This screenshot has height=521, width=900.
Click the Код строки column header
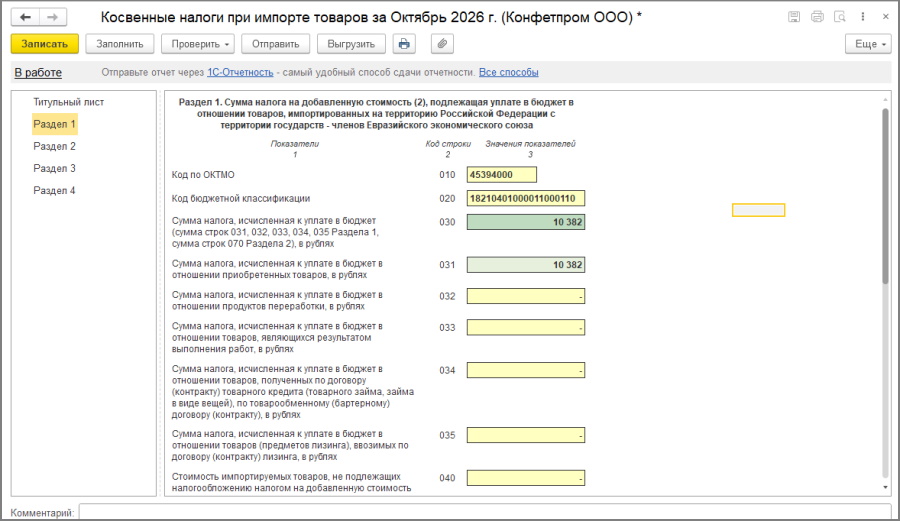coord(448,144)
